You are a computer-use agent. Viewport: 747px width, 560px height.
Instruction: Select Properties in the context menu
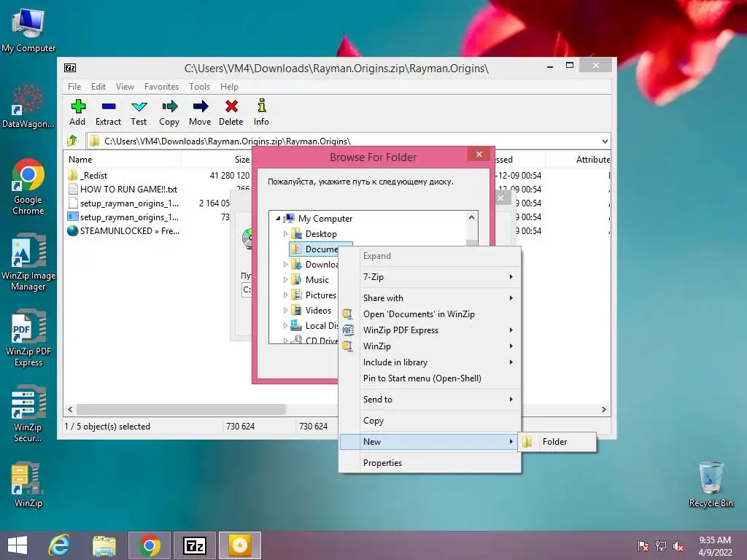tap(430, 463)
